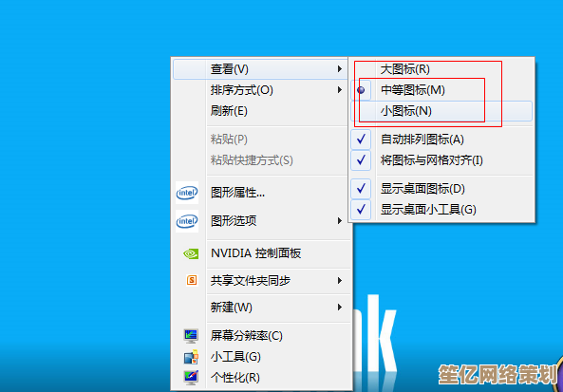This screenshot has width=563, height=392.
Task: Click the gadgets icon beside 小工具
Action: coord(191,357)
